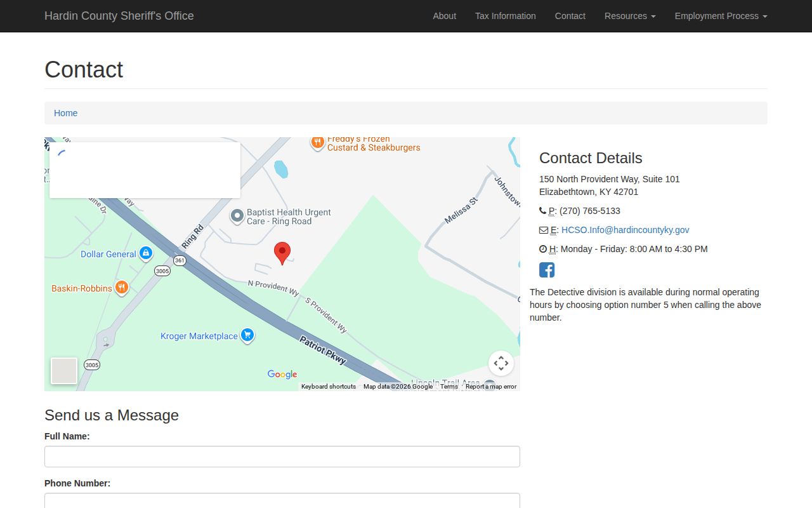Click the Google logo on the map

coord(282,375)
